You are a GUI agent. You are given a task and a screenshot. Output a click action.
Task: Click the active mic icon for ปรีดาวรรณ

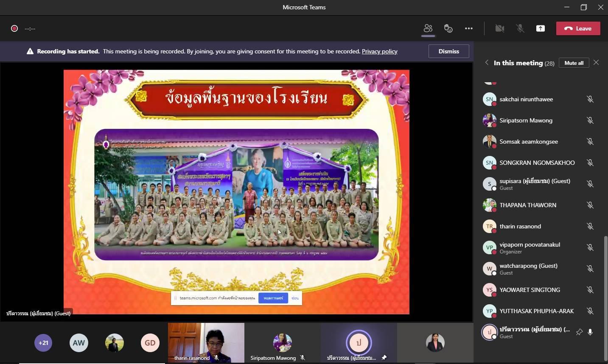(x=590, y=332)
